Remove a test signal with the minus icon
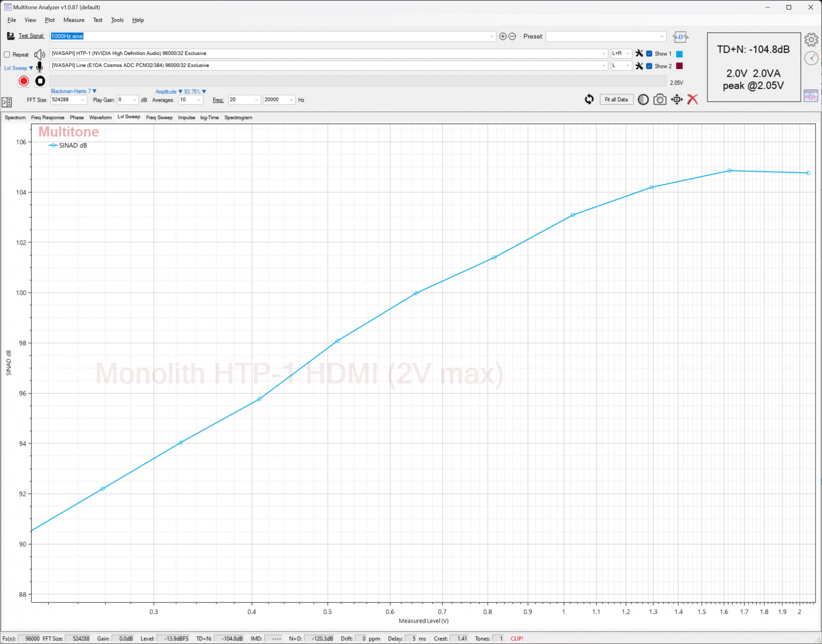The image size is (822, 644). (512, 36)
